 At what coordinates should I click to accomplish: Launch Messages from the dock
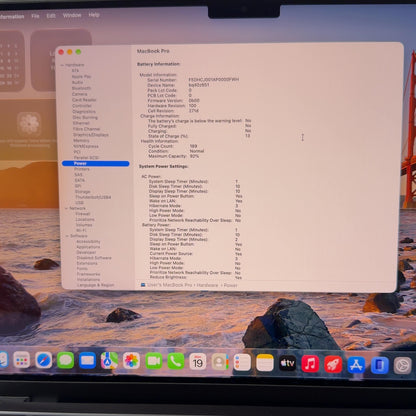click(x=65, y=360)
